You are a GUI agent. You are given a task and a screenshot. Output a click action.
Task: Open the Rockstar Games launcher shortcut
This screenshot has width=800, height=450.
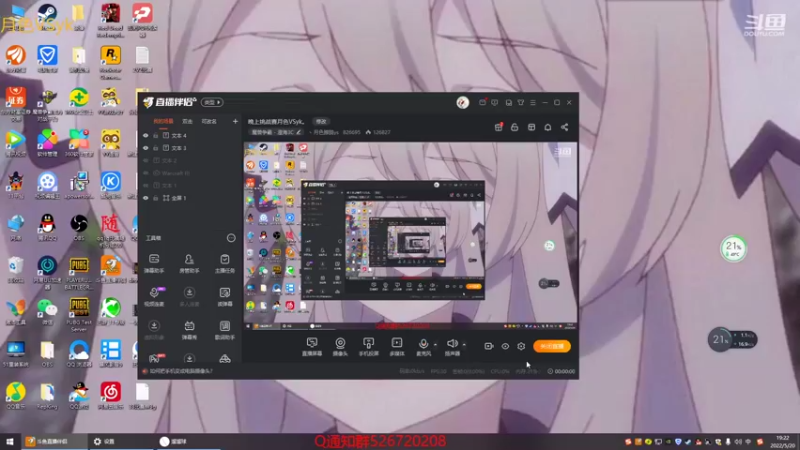click(110, 63)
